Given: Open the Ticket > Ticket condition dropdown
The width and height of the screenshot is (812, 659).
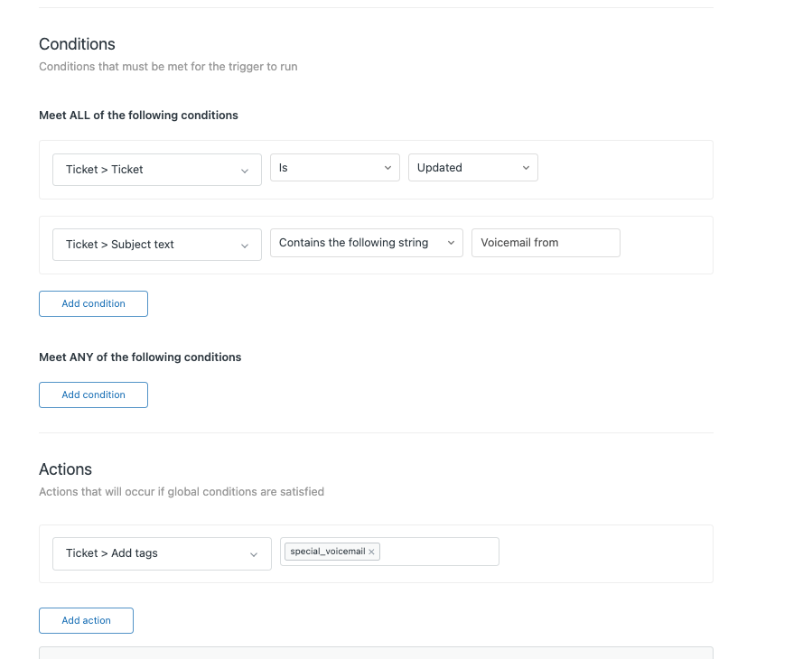Looking at the screenshot, I should point(157,170).
